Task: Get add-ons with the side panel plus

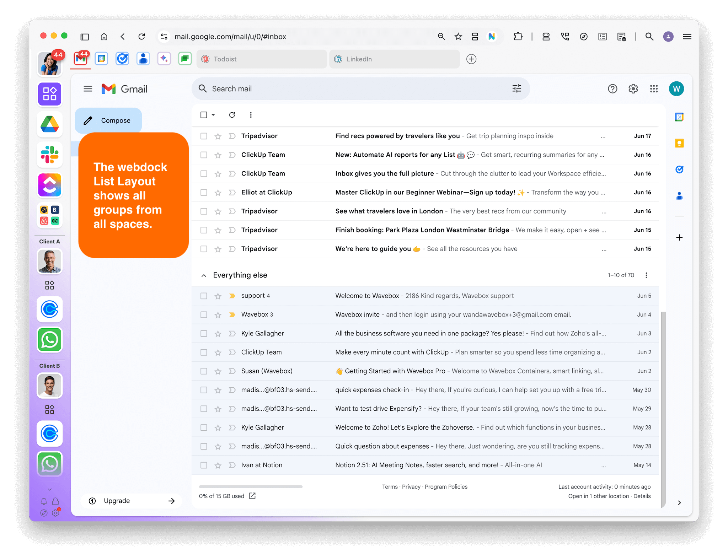Action: coord(679,237)
